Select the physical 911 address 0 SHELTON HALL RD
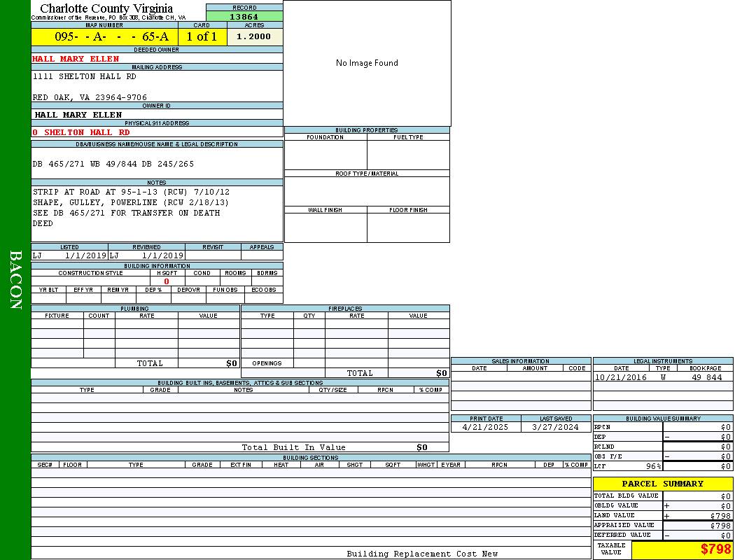The image size is (735, 560). coord(81,132)
